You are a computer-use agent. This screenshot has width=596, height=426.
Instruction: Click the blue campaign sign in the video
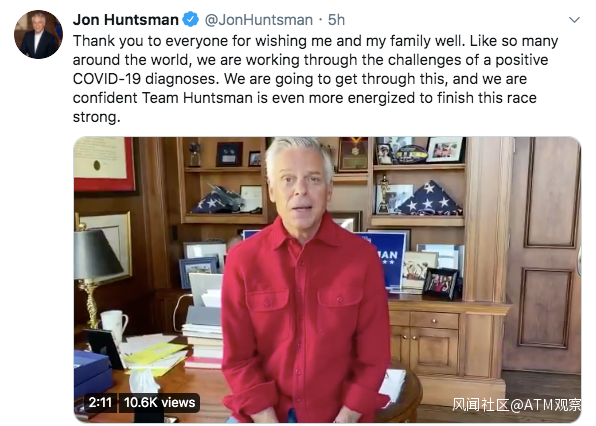[386, 258]
